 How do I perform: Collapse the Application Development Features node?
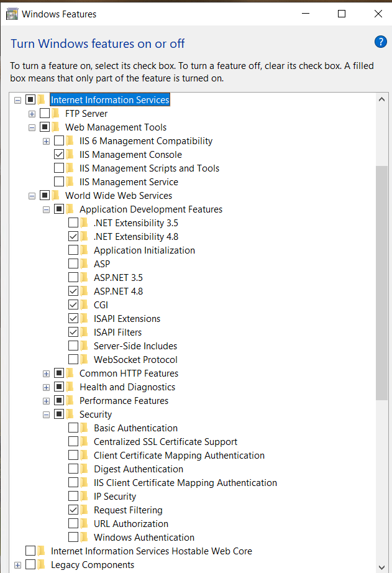point(46,209)
